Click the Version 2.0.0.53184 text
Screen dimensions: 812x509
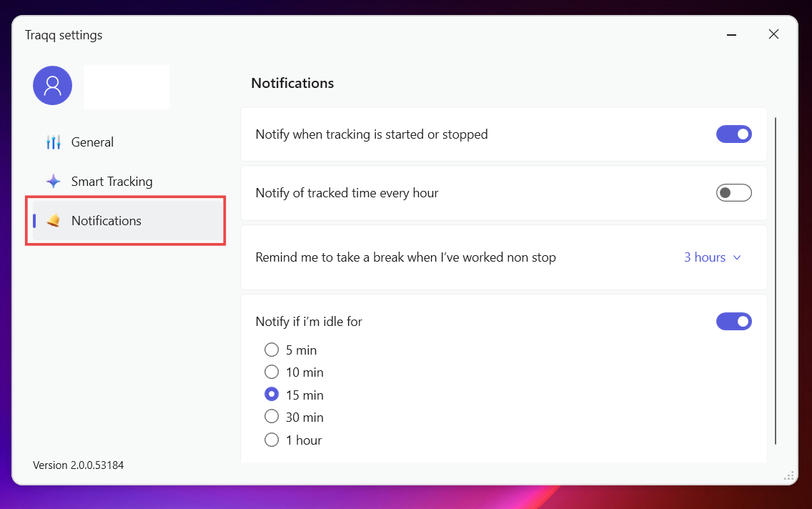pyautogui.click(x=78, y=465)
